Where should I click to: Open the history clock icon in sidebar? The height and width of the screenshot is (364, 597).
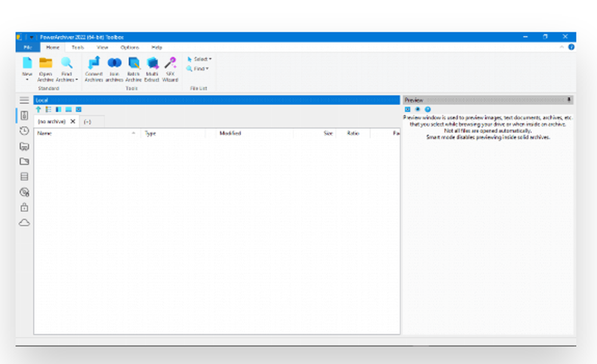(24, 131)
